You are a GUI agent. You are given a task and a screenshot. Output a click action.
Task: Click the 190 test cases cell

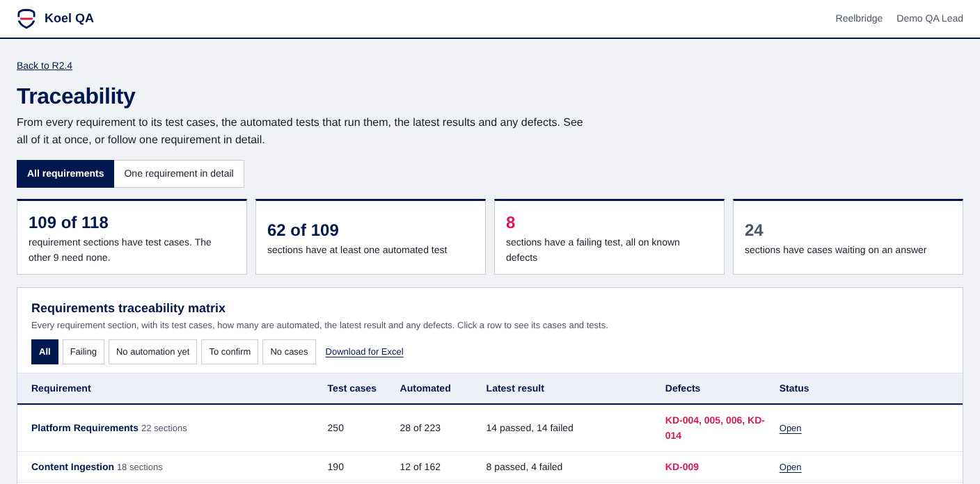tap(335, 467)
